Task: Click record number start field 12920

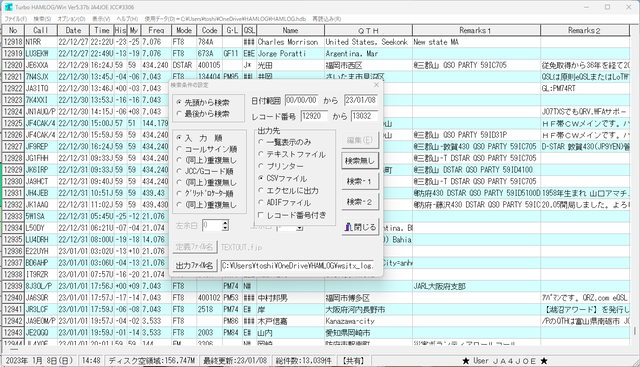Action: pos(314,116)
